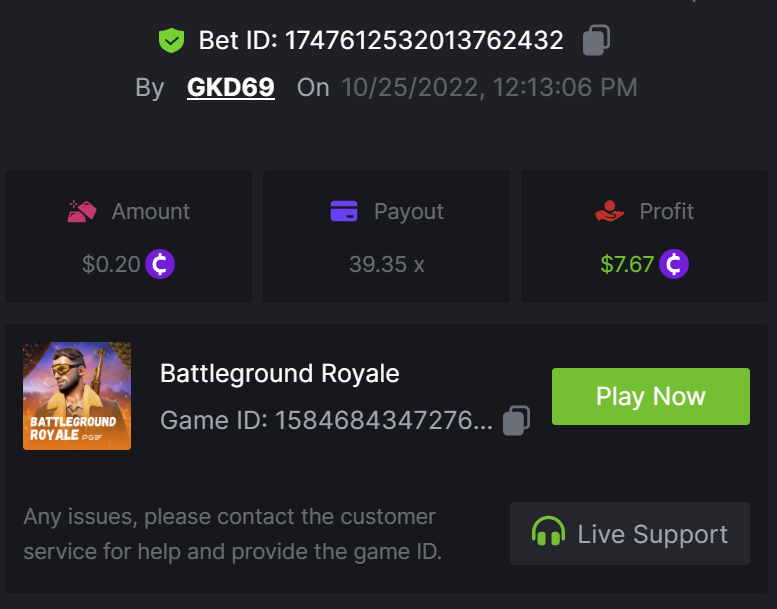Click the $0.20 bet amount value
The image size is (777, 609).
tap(112, 265)
